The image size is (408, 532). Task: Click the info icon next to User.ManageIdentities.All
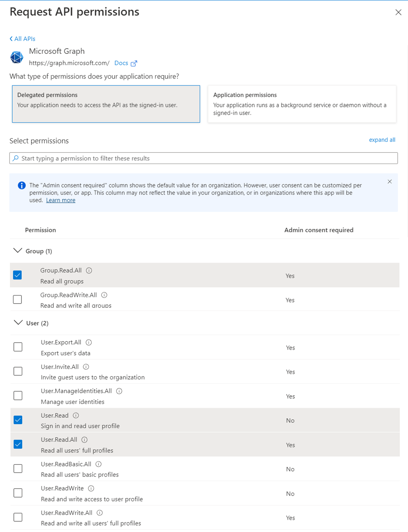click(x=119, y=391)
